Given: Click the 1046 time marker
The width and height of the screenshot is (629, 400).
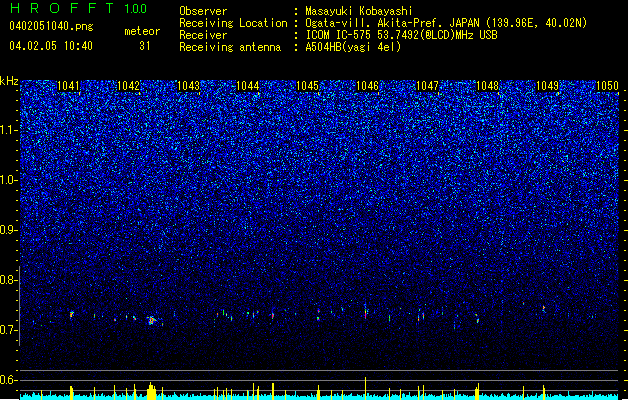Looking at the screenshot, I should pyautogui.click(x=368, y=86).
